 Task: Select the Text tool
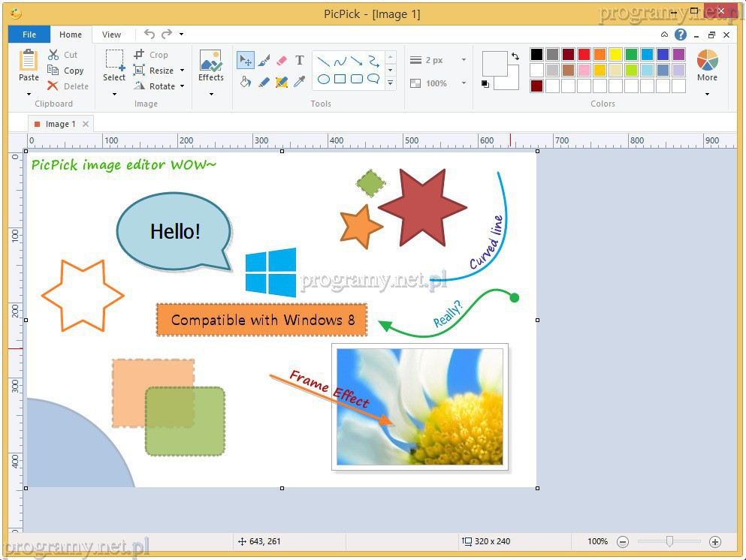(300, 61)
